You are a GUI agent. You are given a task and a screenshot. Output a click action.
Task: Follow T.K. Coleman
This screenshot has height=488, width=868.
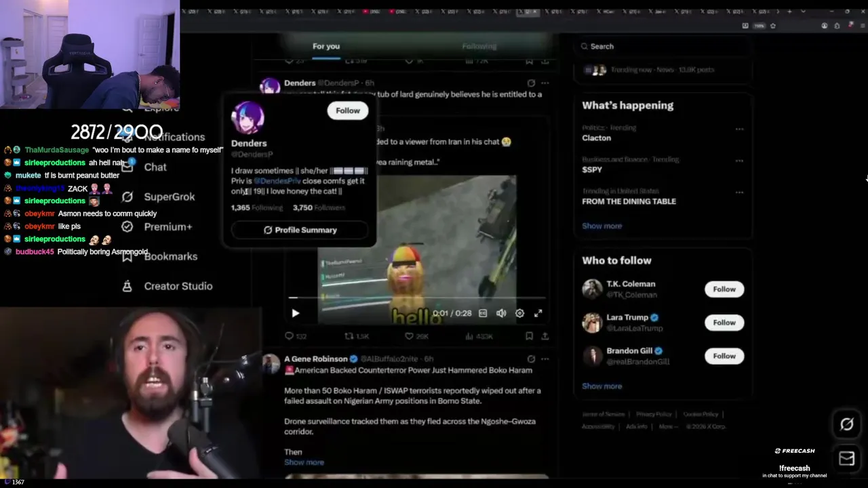click(724, 289)
